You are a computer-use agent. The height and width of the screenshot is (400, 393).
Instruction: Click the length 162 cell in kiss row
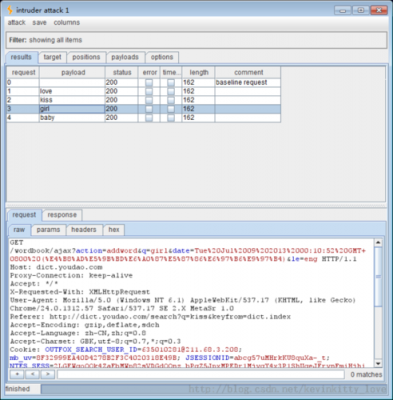[x=198, y=100]
